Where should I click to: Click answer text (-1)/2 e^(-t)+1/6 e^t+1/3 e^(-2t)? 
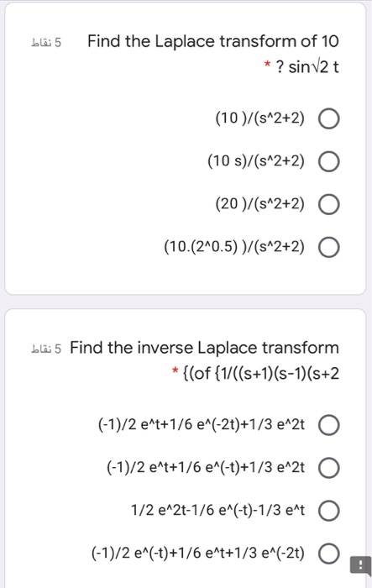pyautogui.click(x=198, y=553)
